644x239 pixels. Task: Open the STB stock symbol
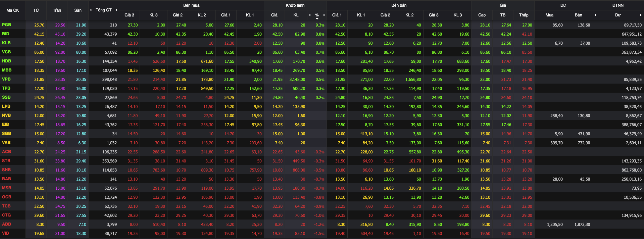[x=6, y=161]
